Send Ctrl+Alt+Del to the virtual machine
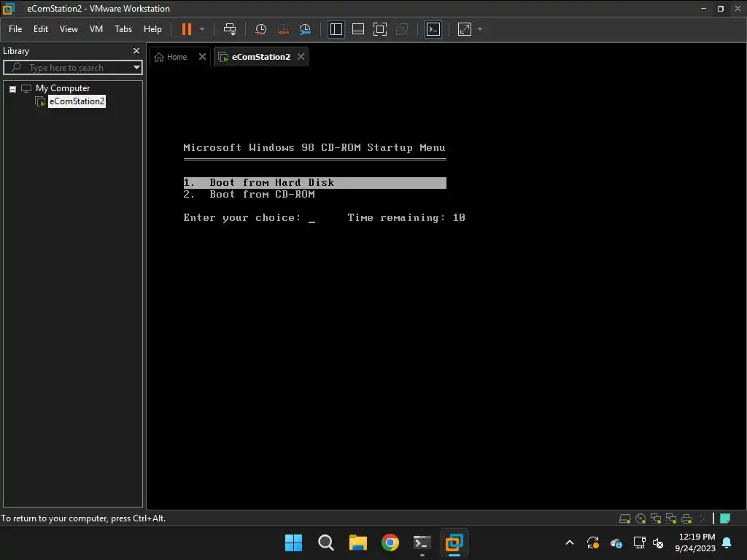This screenshot has height=560, width=747. [230, 29]
